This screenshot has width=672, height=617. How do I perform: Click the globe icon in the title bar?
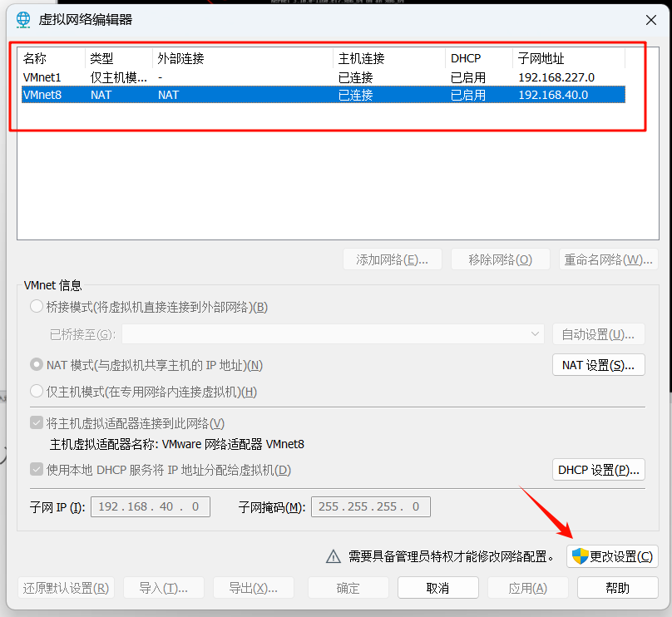23,18
